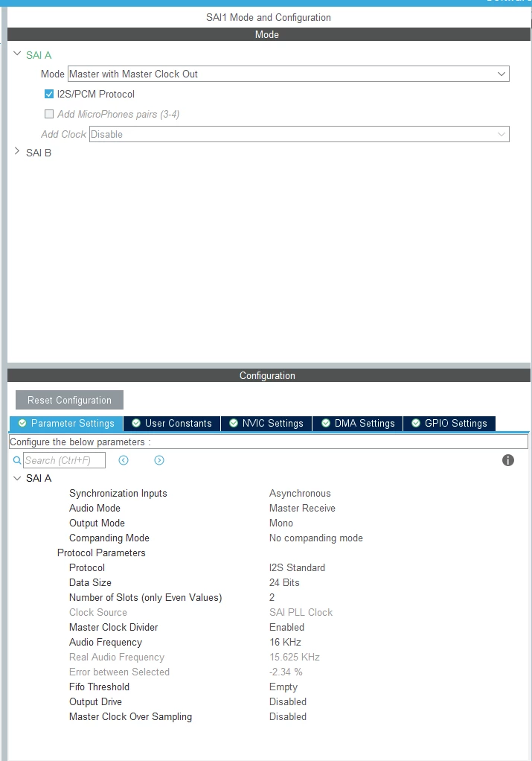The height and width of the screenshot is (761, 532).
Task: Click the Data Size parameter label
Action: point(90,582)
